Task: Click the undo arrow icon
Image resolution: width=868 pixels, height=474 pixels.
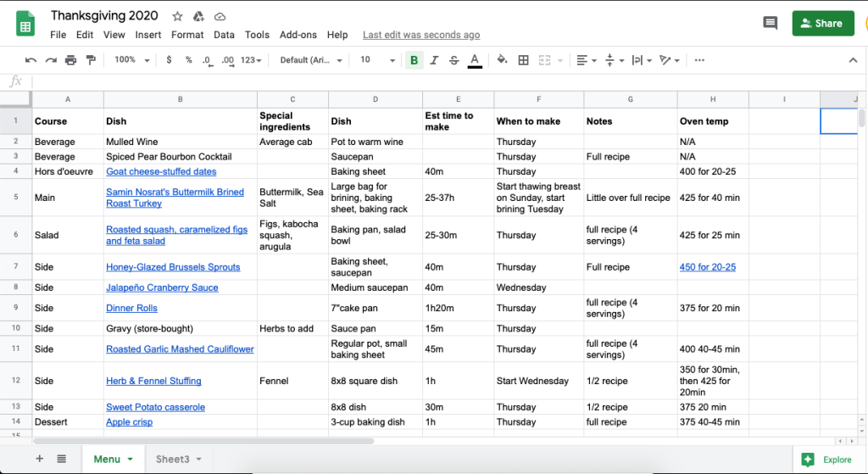Action: (x=31, y=60)
